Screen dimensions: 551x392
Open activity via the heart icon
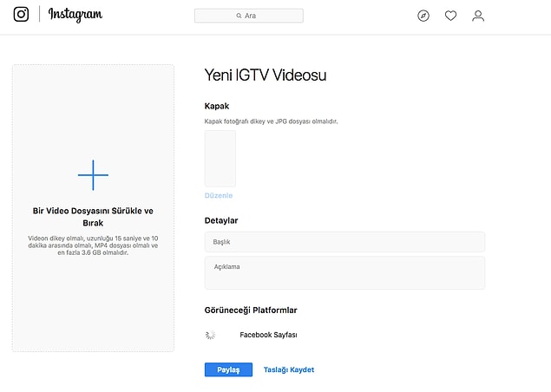coord(450,16)
